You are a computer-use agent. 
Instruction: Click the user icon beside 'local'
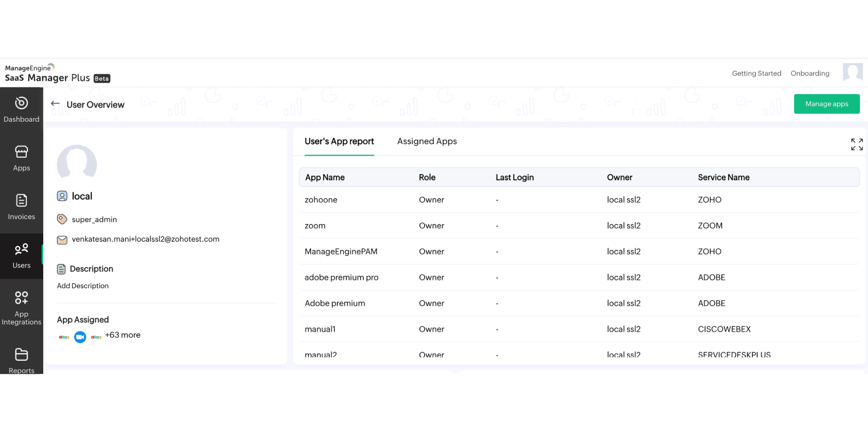pos(62,196)
